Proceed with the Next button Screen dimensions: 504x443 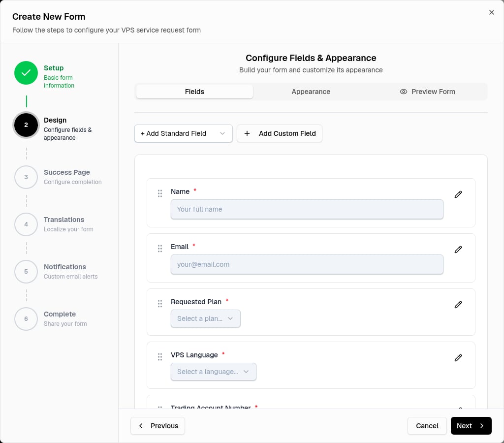(471, 426)
